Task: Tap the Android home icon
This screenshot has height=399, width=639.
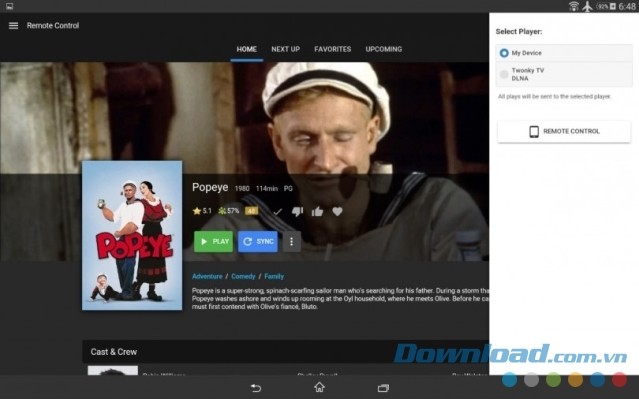Action: point(320,387)
